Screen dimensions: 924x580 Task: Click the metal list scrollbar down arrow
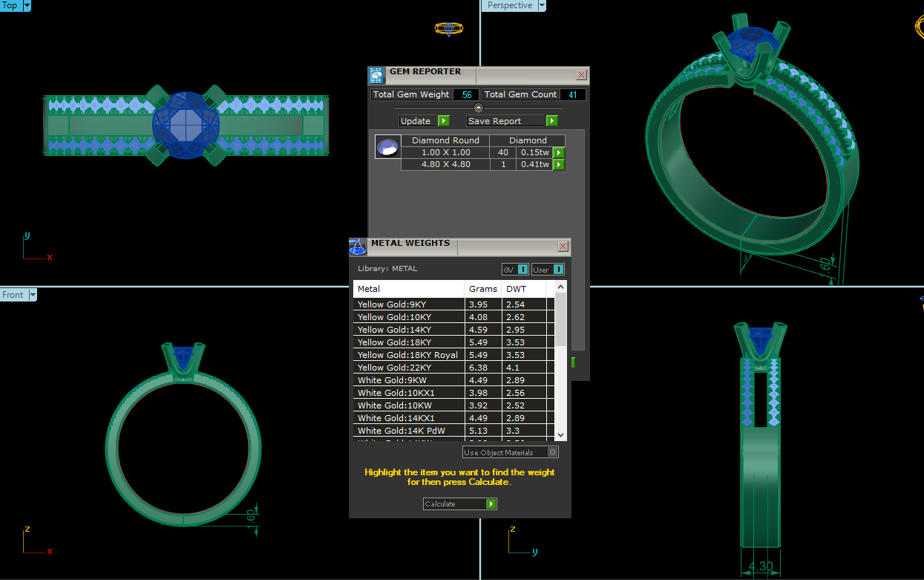pyautogui.click(x=560, y=435)
